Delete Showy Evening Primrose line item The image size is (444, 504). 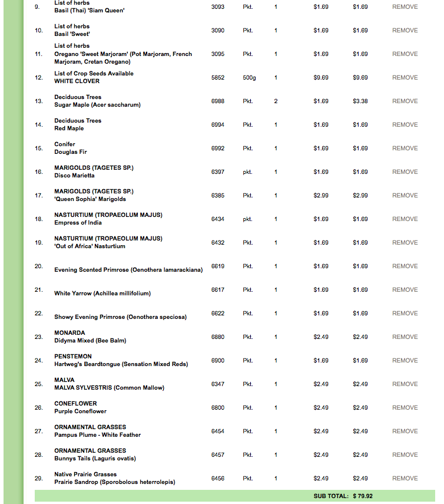(405, 314)
